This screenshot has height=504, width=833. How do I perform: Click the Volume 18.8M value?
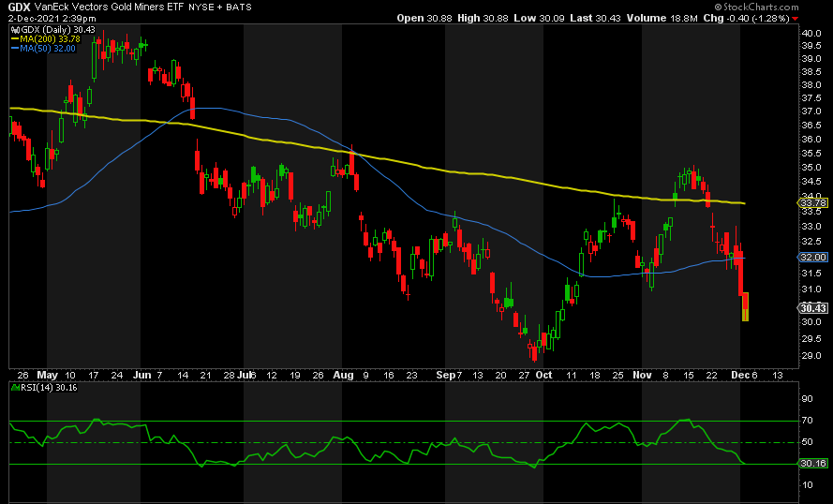(x=662, y=18)
